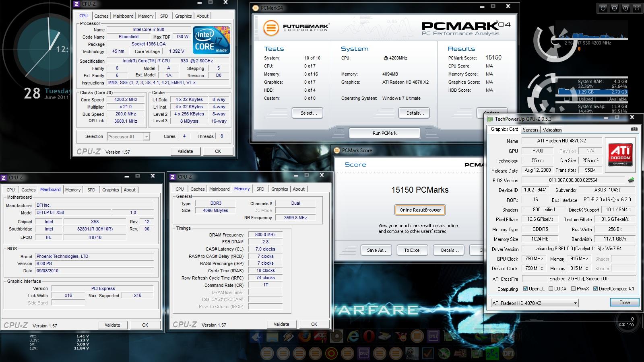
Task: Switch to the Sensors tab in GPU-Z
Action: click(530, 130)
